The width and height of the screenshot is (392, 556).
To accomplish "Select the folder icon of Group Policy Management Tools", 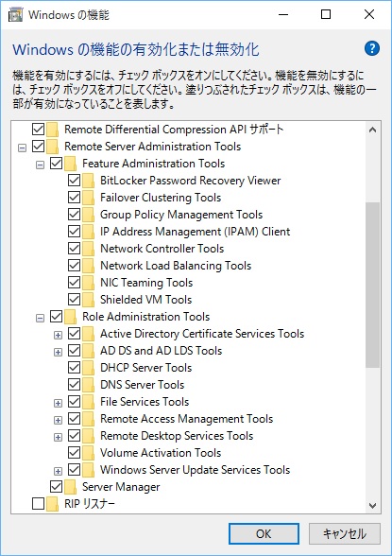I will coord(89,215).
